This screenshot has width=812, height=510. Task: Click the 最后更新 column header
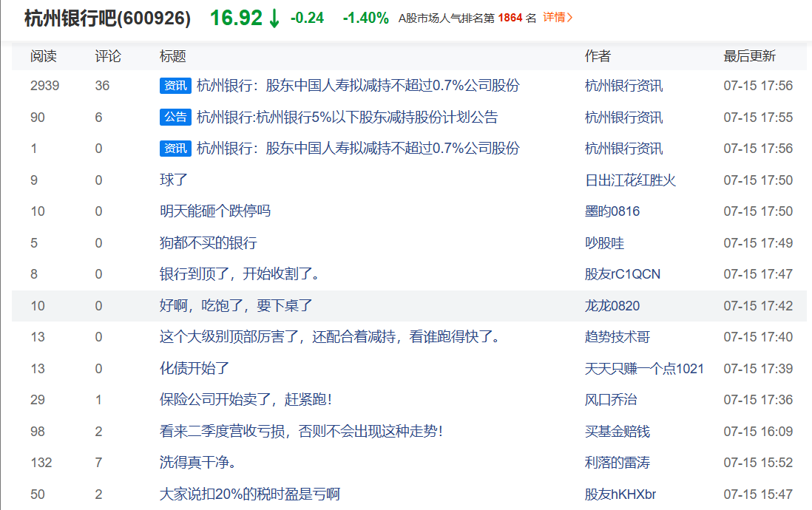tap(749, 56)
